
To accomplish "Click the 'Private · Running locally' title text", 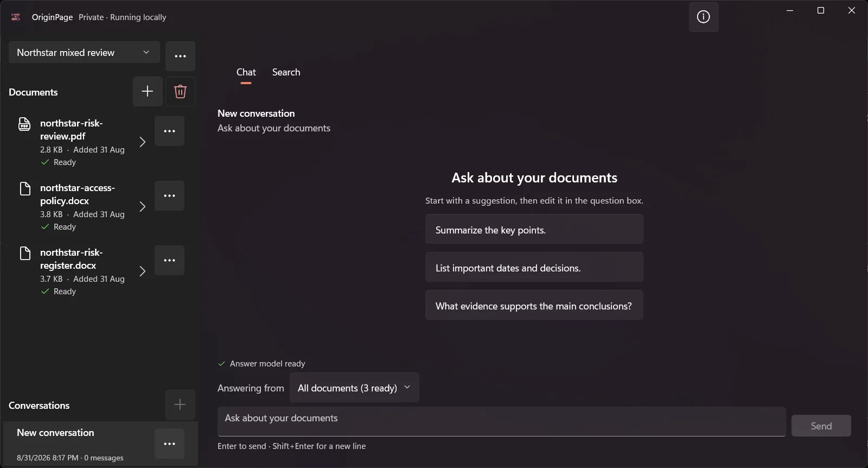I will pyautogui.click(x=123, y=17).
